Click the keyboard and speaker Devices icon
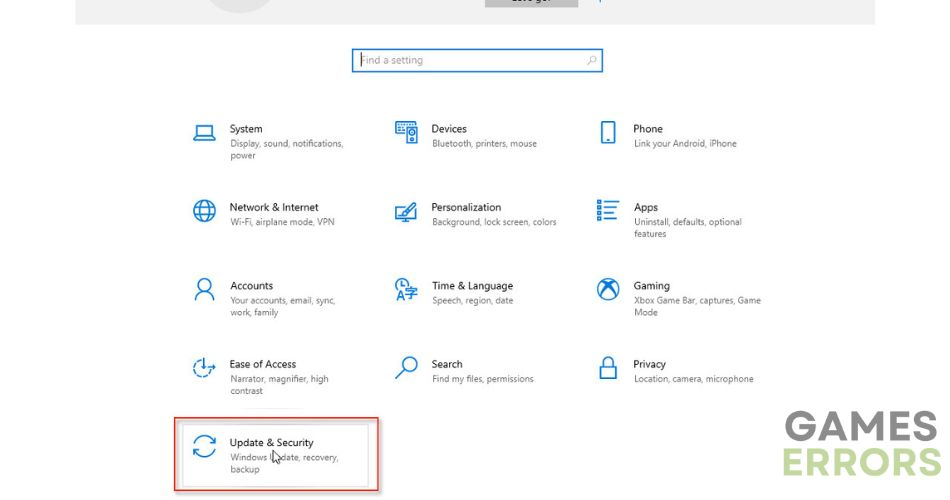This screenshot has width=950, height=500. (x=406, y=132)
